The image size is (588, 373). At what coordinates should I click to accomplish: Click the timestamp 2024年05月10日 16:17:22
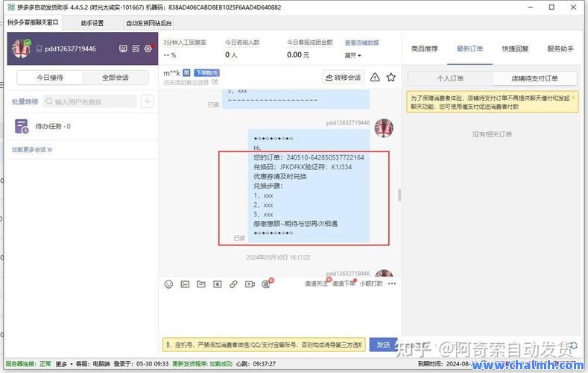tap(278, 257)
